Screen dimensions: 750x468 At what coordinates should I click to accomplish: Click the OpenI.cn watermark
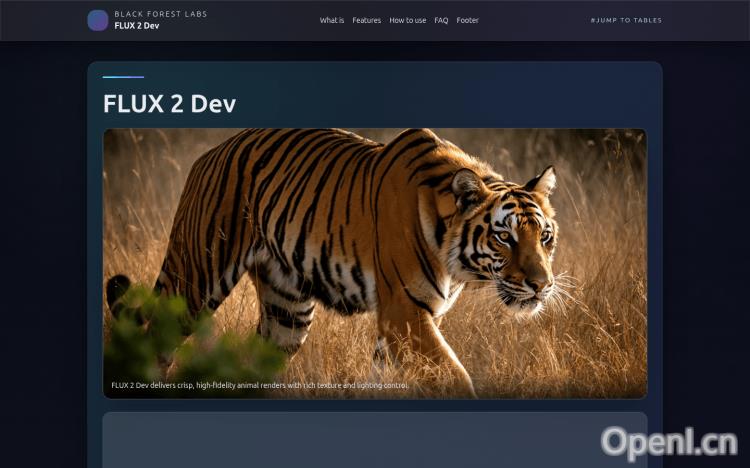[669, 443]
